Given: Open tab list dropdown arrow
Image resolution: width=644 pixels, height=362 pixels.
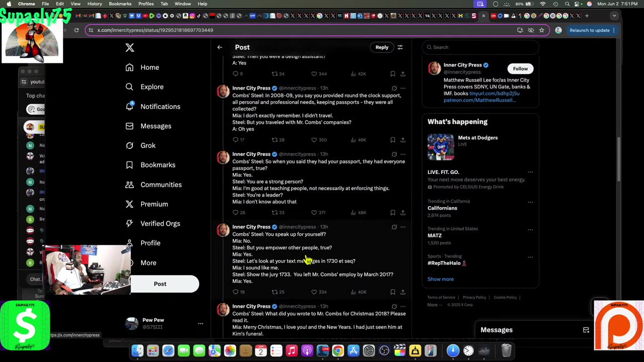Looking at the screenshot, I should click(x=614, y=16).
